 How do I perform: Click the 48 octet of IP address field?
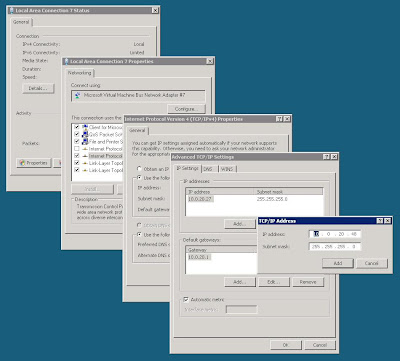click(354, 234)
